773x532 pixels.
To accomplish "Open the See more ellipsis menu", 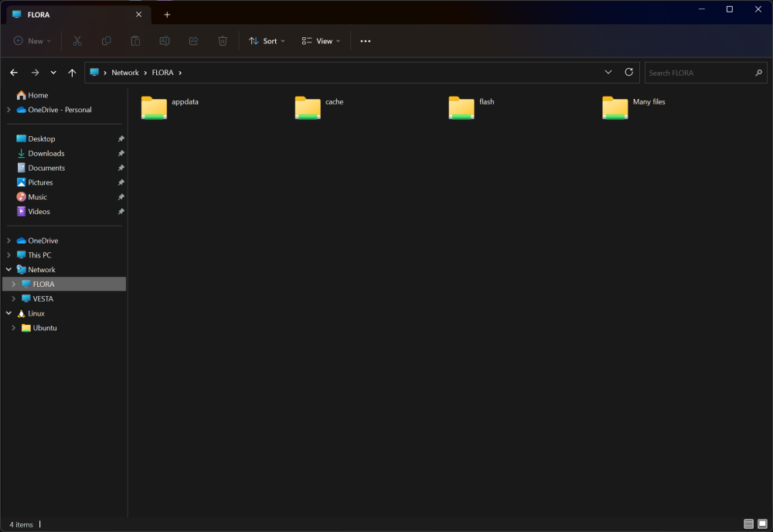I will coord(366,41).
